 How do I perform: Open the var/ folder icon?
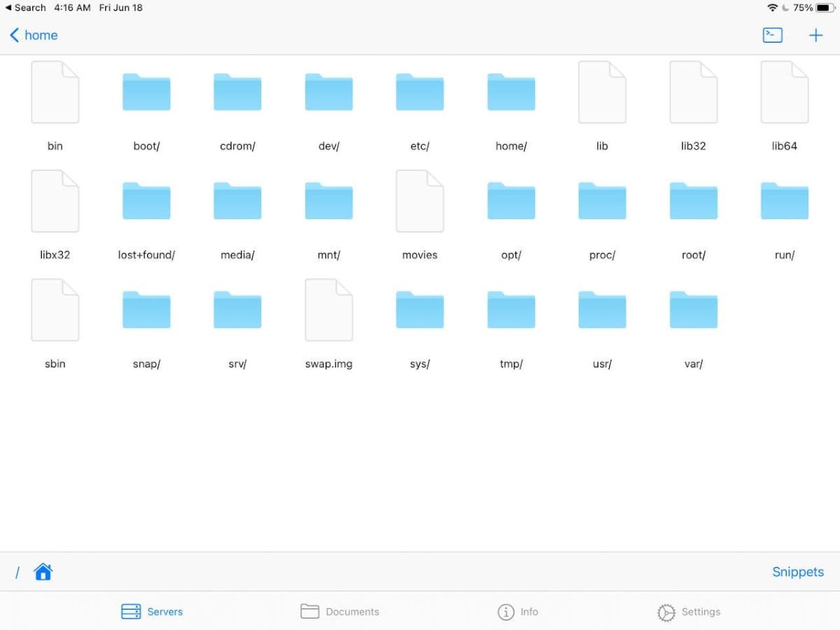[x=694, y=310]
